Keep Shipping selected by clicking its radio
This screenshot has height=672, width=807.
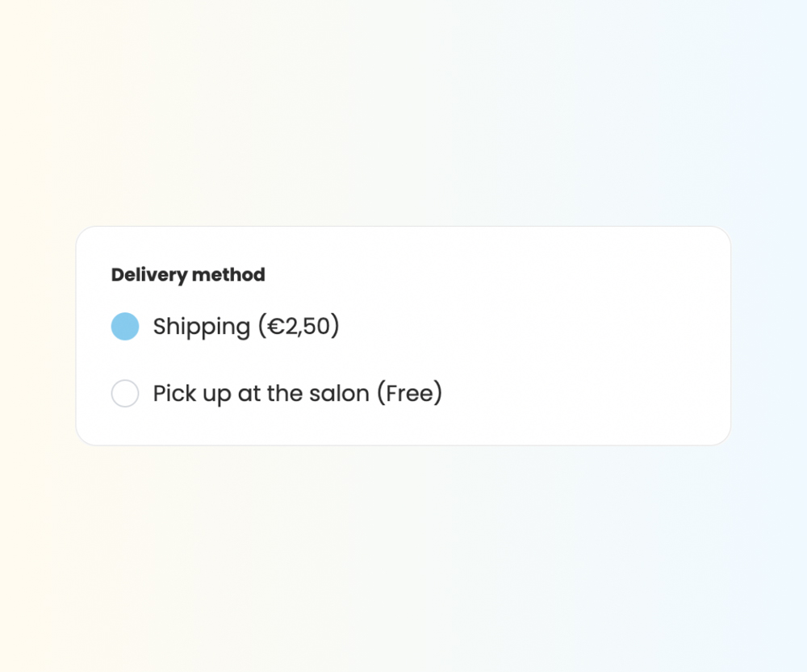coord(125,327)
